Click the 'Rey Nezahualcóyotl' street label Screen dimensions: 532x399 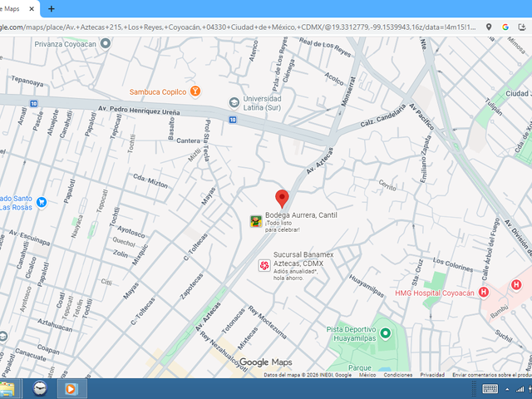tap(224, 352)
